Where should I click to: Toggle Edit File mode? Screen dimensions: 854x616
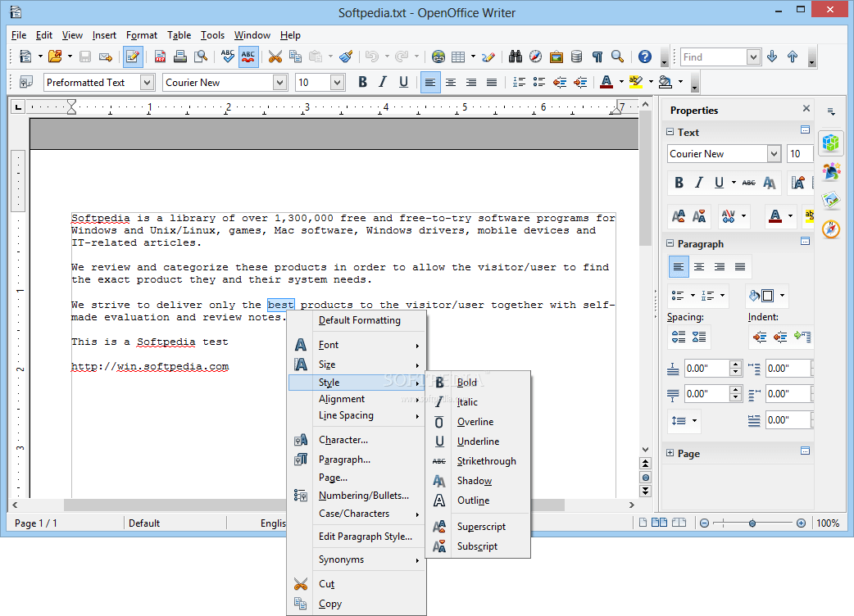(x=133, y=57)
